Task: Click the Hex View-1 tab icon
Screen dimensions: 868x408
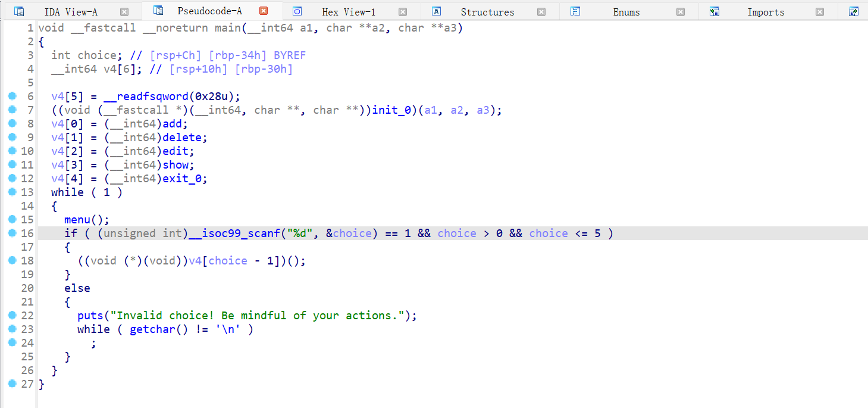Action: tap(297, 11)
